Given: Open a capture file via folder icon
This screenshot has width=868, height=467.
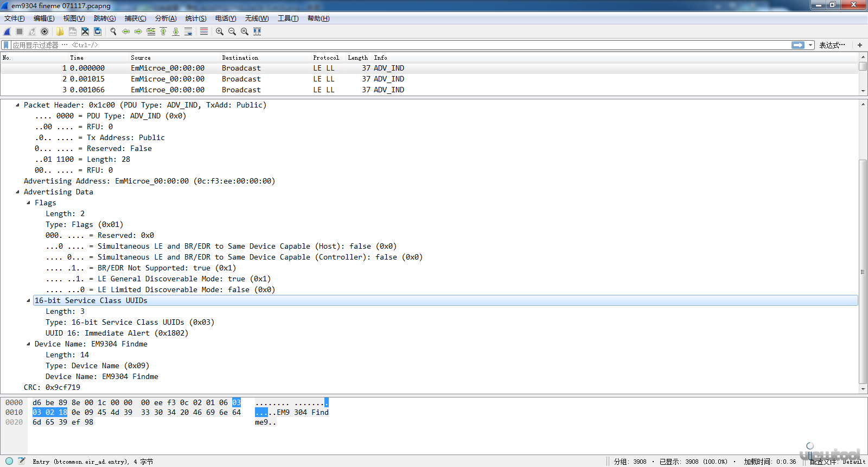Looking at the screenshot, I should 60,31.
